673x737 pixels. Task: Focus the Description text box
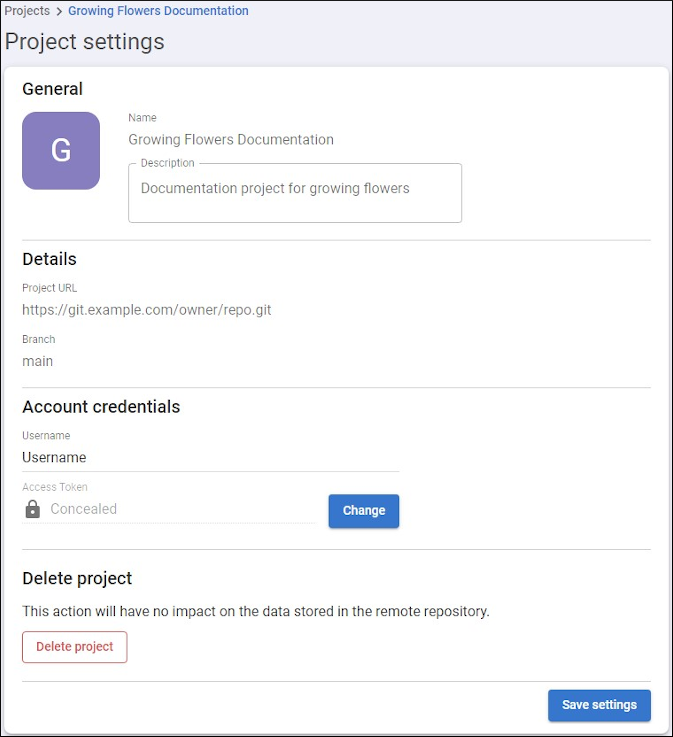click(x=295, y=193)
